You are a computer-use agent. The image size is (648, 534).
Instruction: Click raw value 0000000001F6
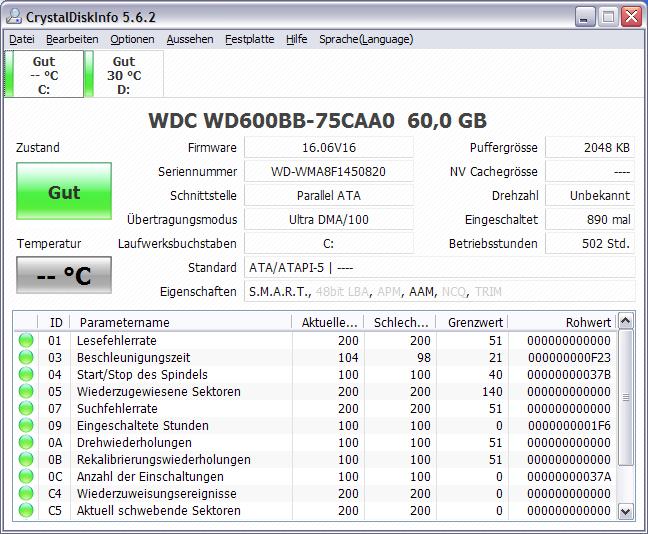click(569, 425)
